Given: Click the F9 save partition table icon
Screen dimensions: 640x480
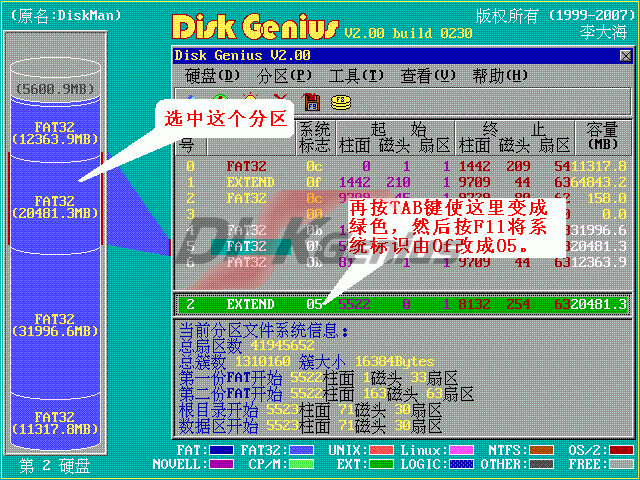Looking at the screenshot, I should click(x=311, y=102).
